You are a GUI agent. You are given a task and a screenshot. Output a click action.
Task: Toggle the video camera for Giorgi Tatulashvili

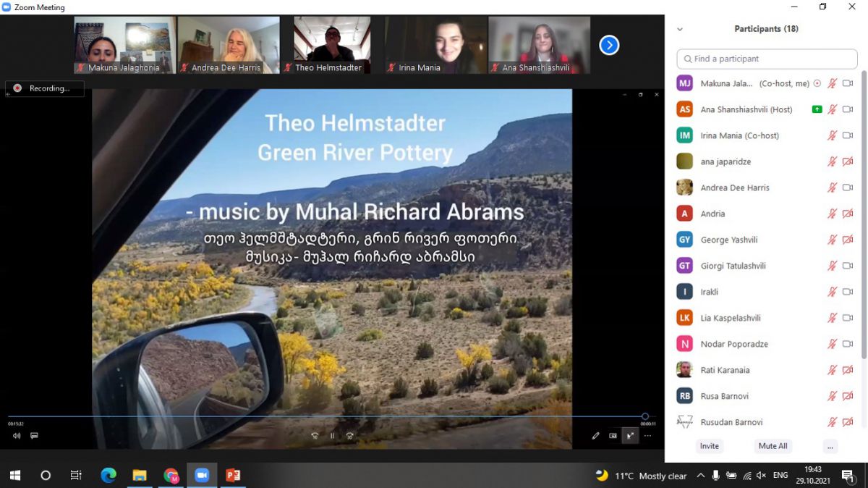pos(848,266)
